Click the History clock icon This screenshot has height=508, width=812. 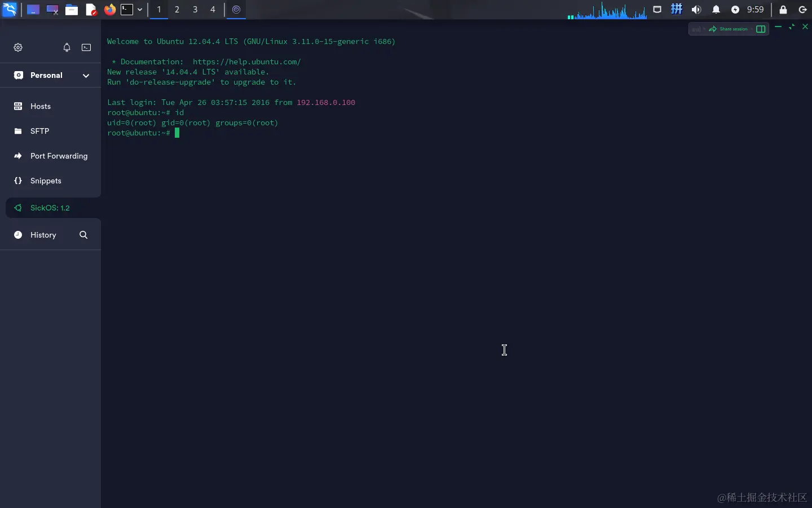pyautogui.click(x=18, y=235)
